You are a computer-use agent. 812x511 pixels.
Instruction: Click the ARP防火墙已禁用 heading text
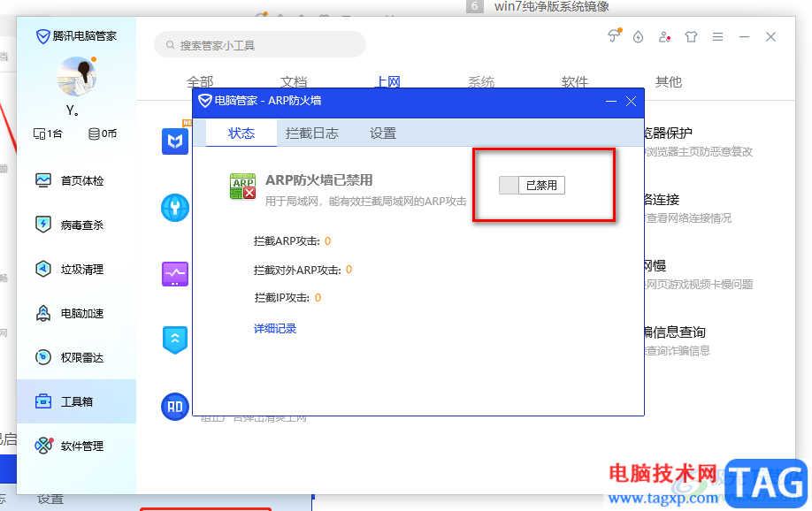(319, 180)
